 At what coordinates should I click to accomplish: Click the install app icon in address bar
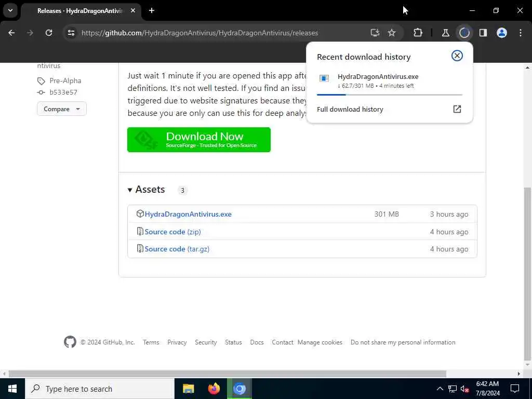[375, 33]
